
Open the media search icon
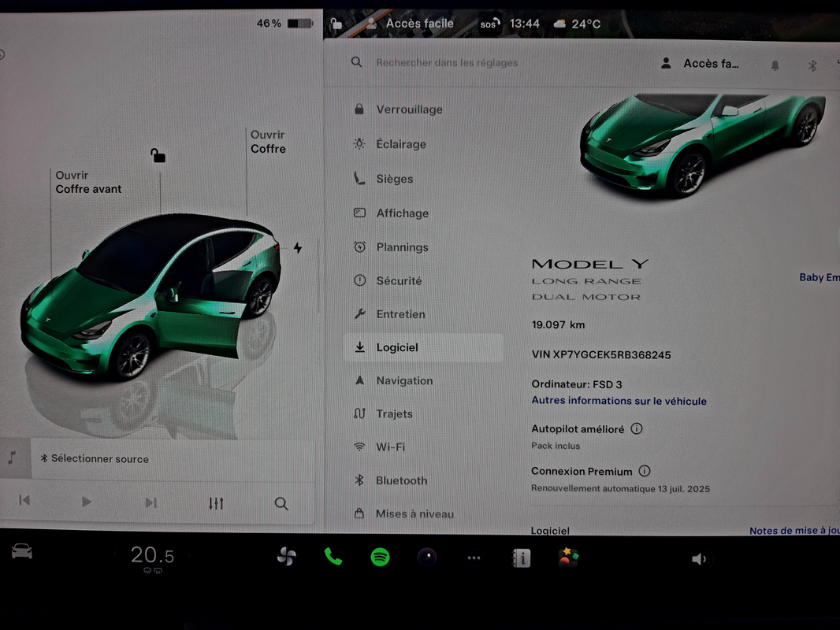click(x=281, y=504)
